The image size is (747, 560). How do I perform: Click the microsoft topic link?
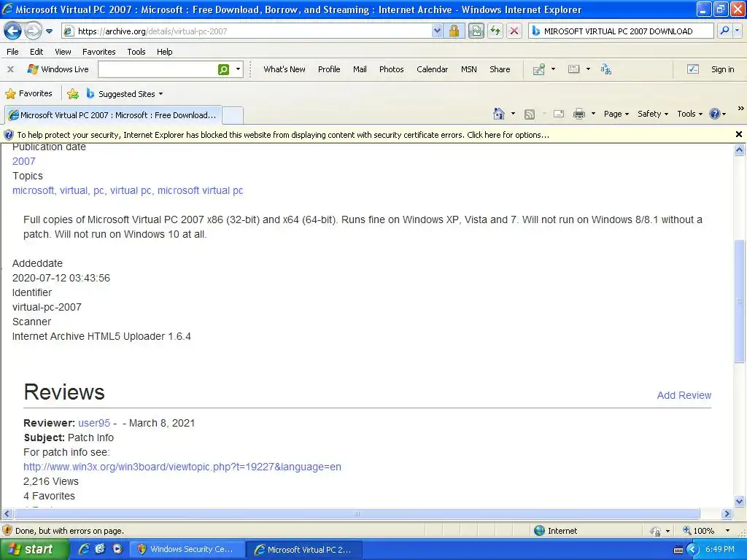(x=34, y=190)
